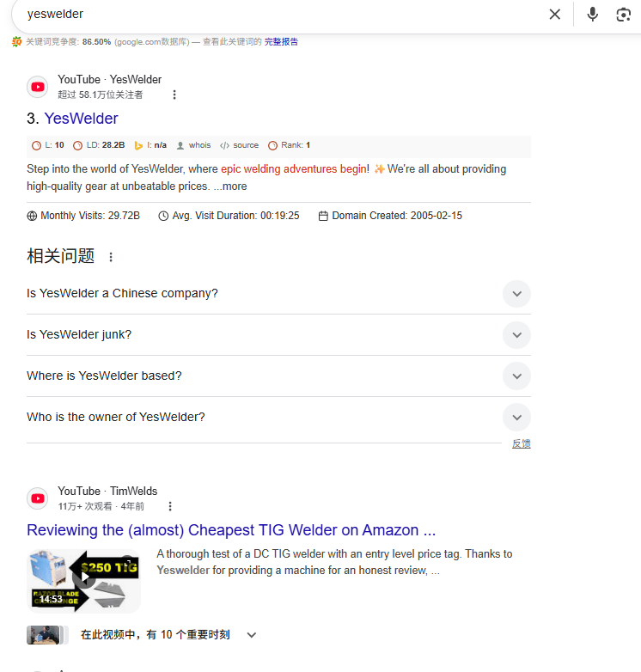Open options menu next to YesWelder result
641x672 pixels.
(174, 95)
